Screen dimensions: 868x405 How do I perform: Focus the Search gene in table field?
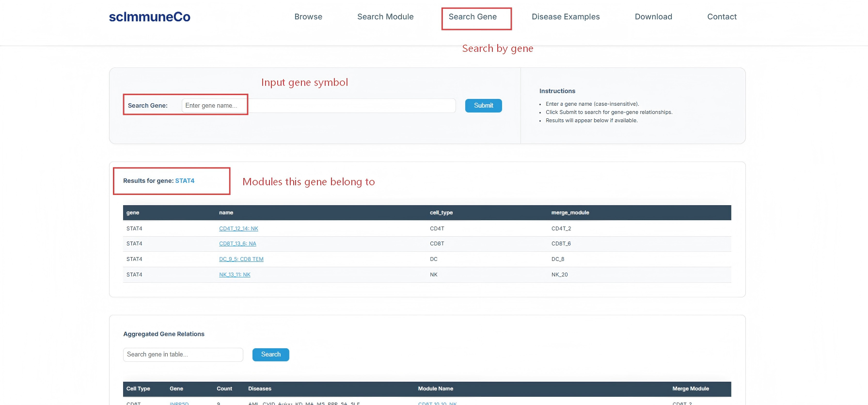pyautogui.click(x=183, y=355)
